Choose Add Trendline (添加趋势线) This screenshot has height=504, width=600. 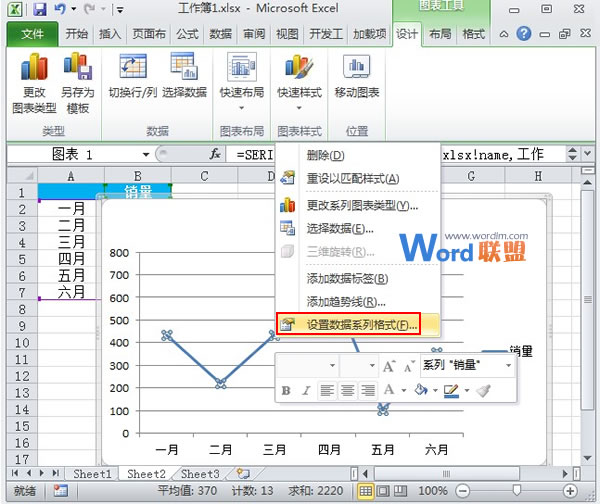(x=358, y=302)
